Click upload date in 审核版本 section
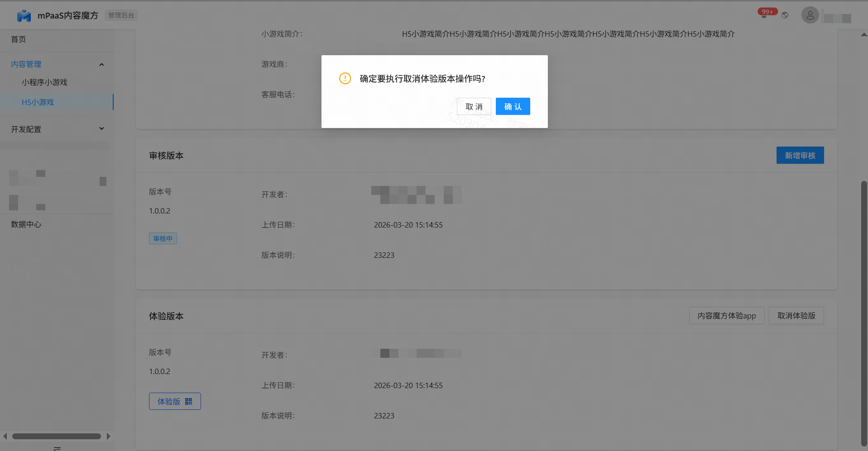Viewport: 868px width, 451px height. [408, 225]
